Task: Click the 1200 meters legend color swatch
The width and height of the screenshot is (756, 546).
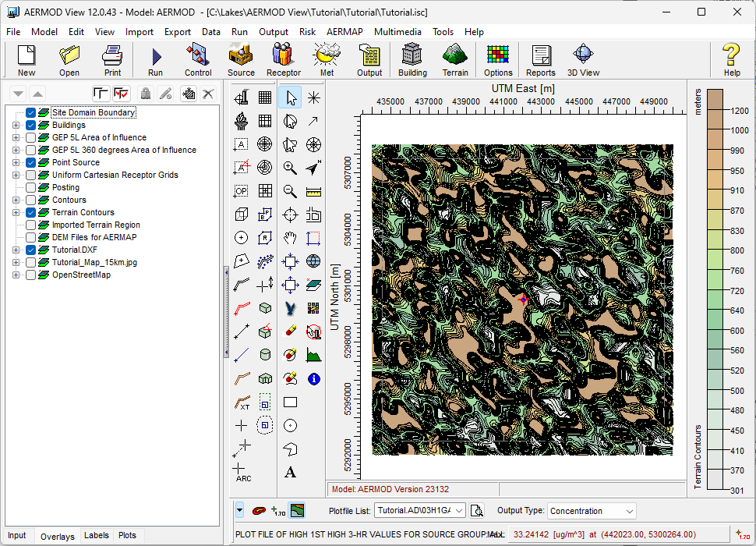Action: pos(715,101)
